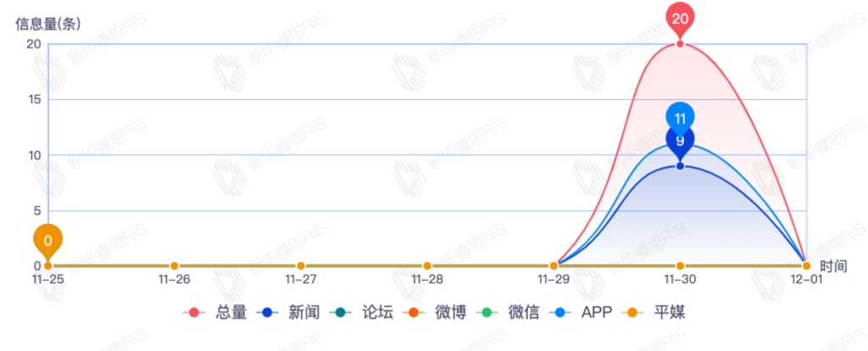Screen dimensions: 868x351
Task: Click the 11-29 data point on the baseline
Action: point(554,266)
